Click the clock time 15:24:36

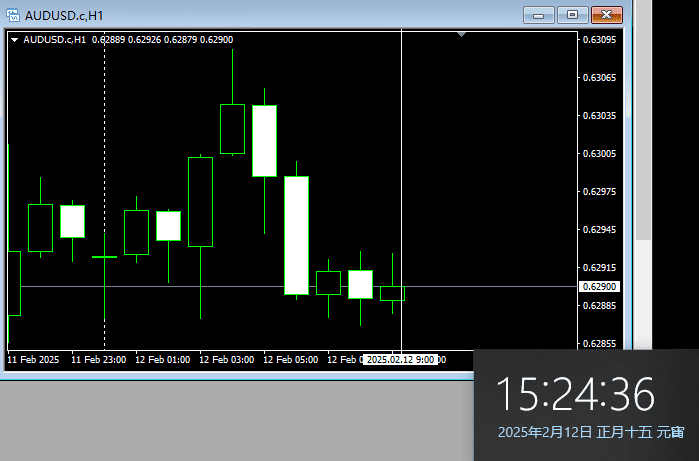(x=575, y=394)
